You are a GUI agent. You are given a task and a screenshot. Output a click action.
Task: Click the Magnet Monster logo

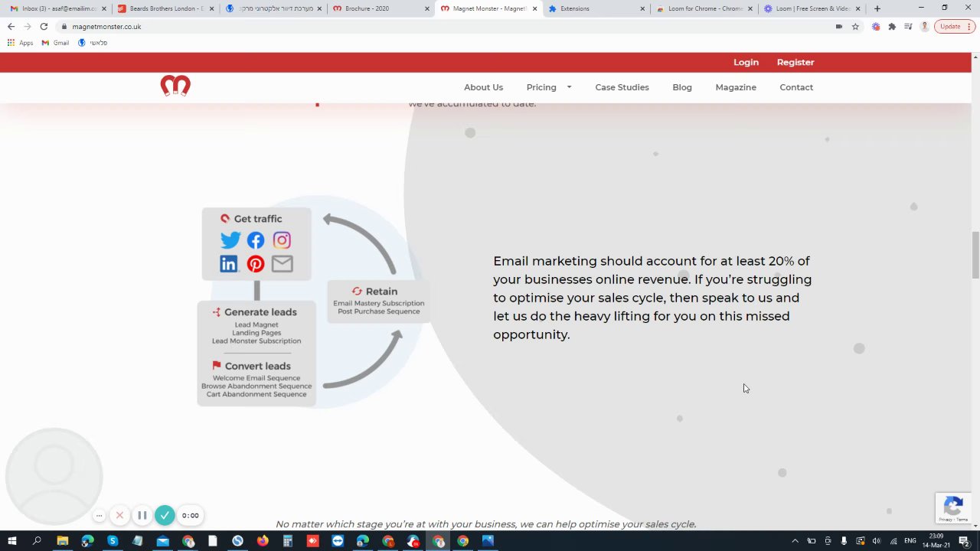[x=175, y=86]
